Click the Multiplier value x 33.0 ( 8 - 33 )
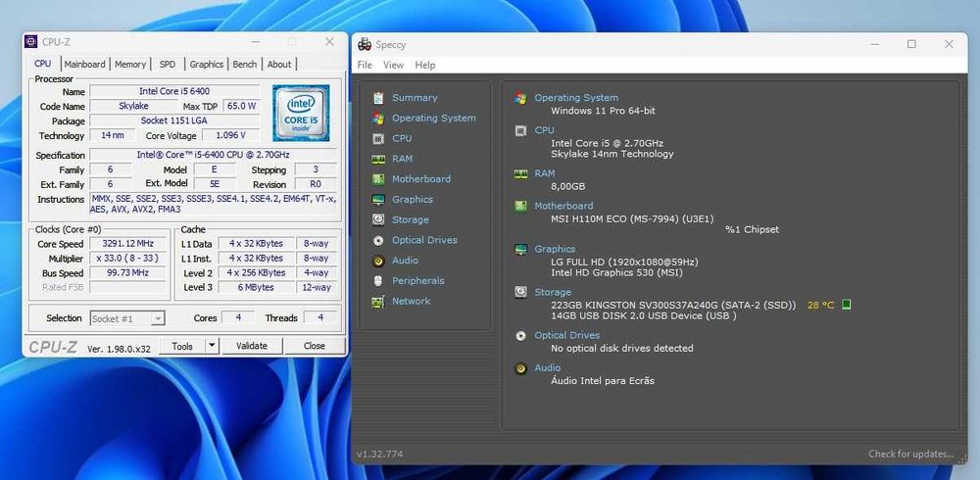The width and height of the screenshot is (980, 480). coord(128,259)
